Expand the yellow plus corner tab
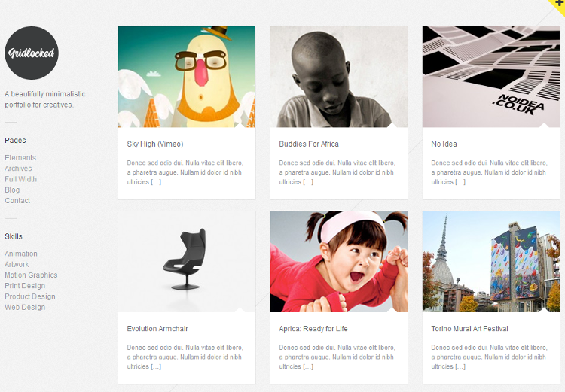The width and height of the screenshot is (565, 392). coord(558,5)
